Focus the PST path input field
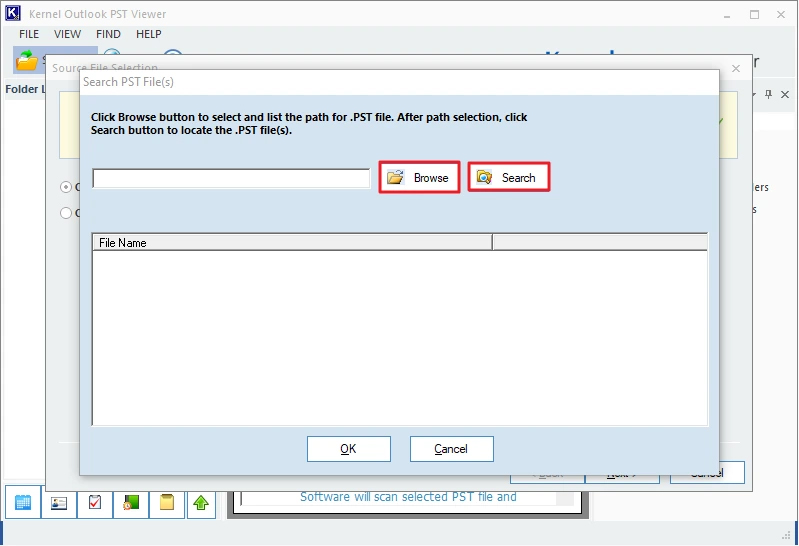Screen dimensions: 799x546 click(x=231, y=178)
